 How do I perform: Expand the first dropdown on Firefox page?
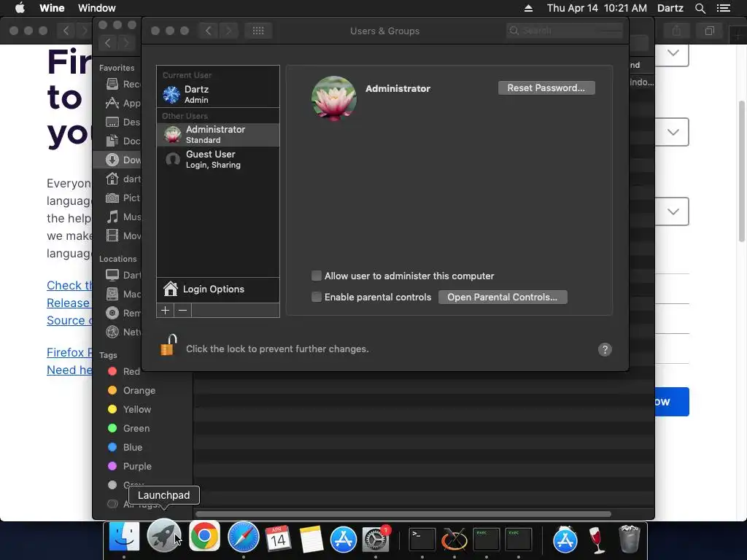click(672, 53)
